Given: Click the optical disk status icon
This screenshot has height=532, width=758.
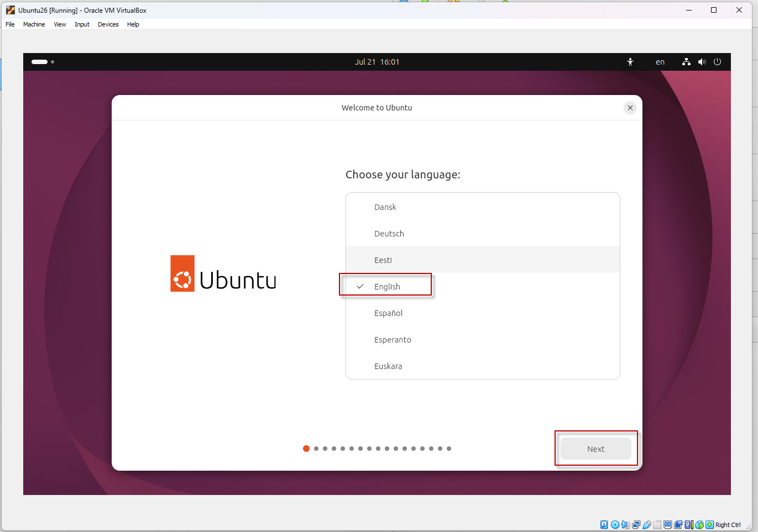Looking at the screenshot, I should pyautogui.click(x=615, y=525).
